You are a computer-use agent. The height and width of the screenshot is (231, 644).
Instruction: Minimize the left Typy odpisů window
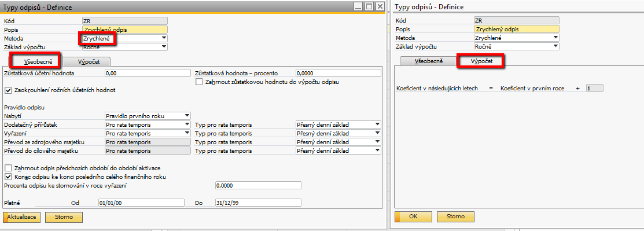pos(359,6)
